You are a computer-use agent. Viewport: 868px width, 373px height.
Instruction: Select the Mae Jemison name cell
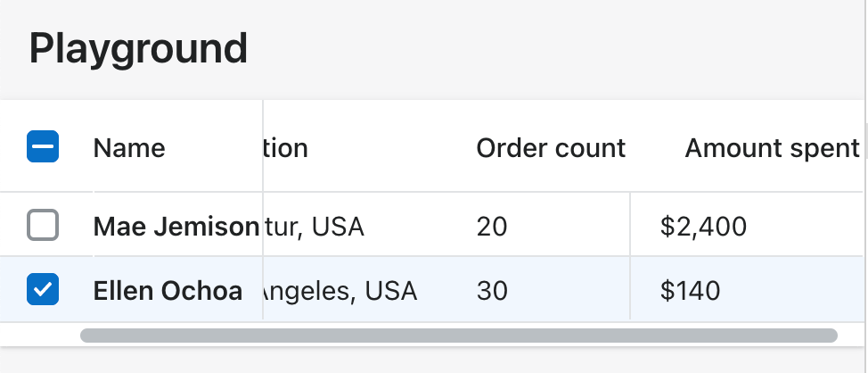(176, 226)
